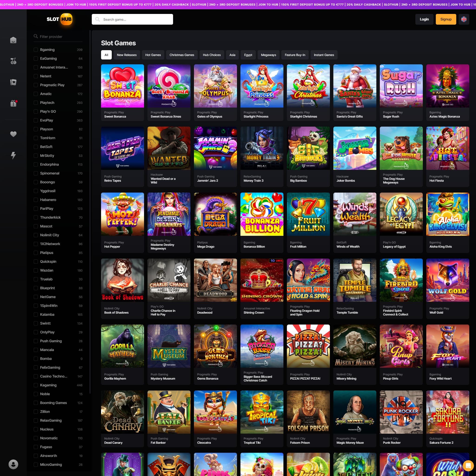The width and height of the screenshot is (476, 476).
Task: Open the user profile avatar icon
Action: [x=13, y=464]
